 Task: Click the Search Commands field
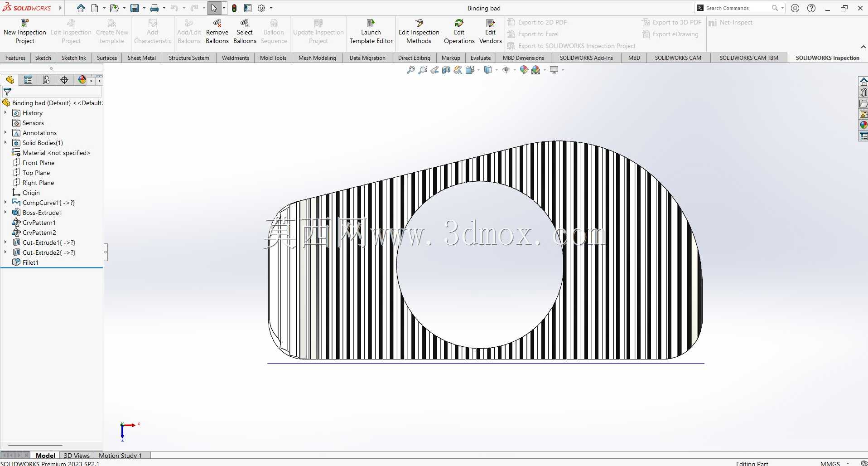pyautogui.click(x=738, y=8)
